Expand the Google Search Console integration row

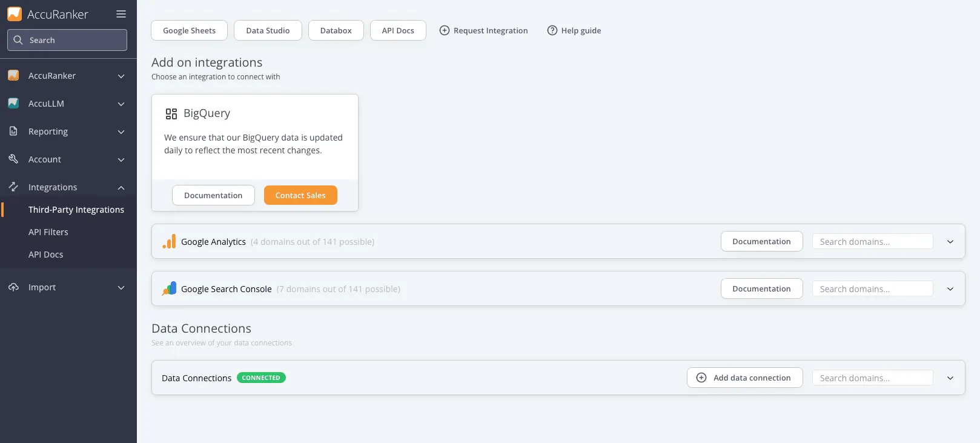[950, 289]
